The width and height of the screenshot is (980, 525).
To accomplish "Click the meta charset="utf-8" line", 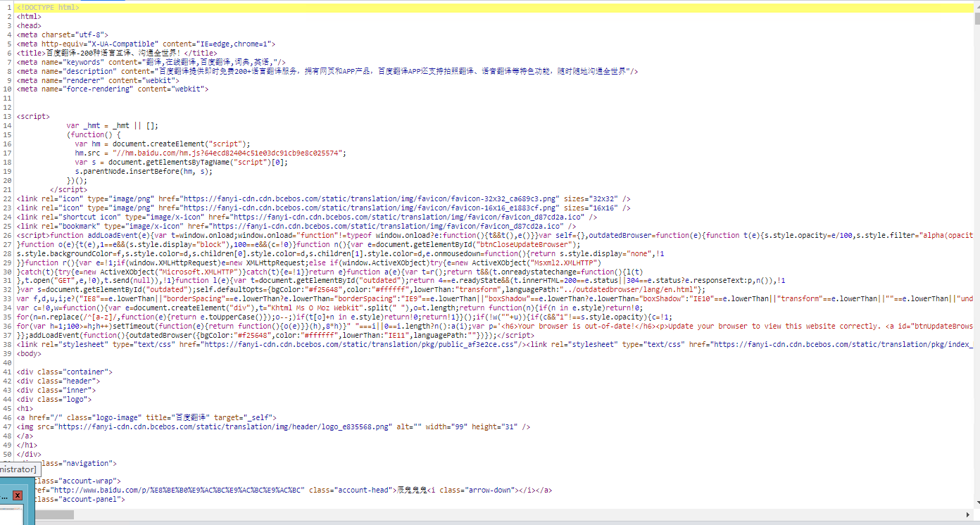I will click(x=63, y=34).
